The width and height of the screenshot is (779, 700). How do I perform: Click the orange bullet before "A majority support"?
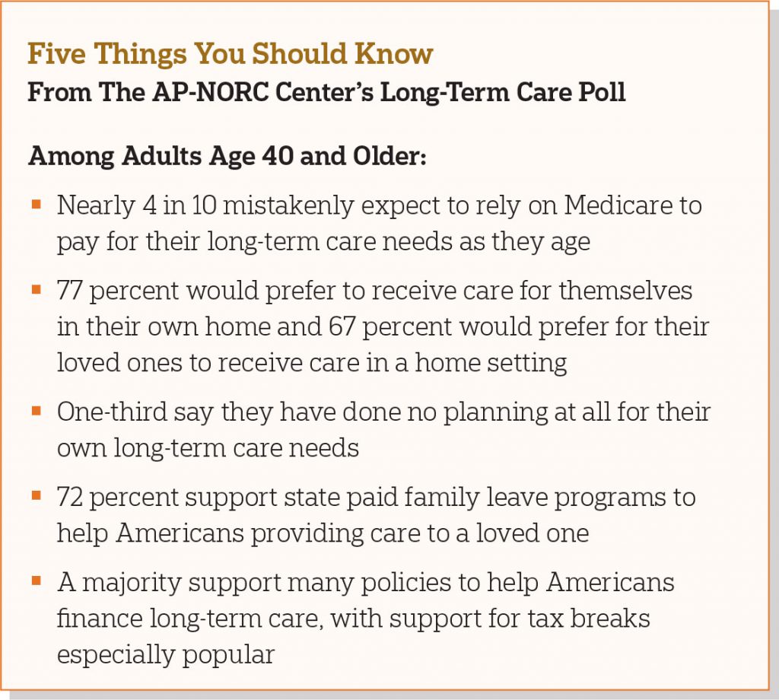[36, 581]
